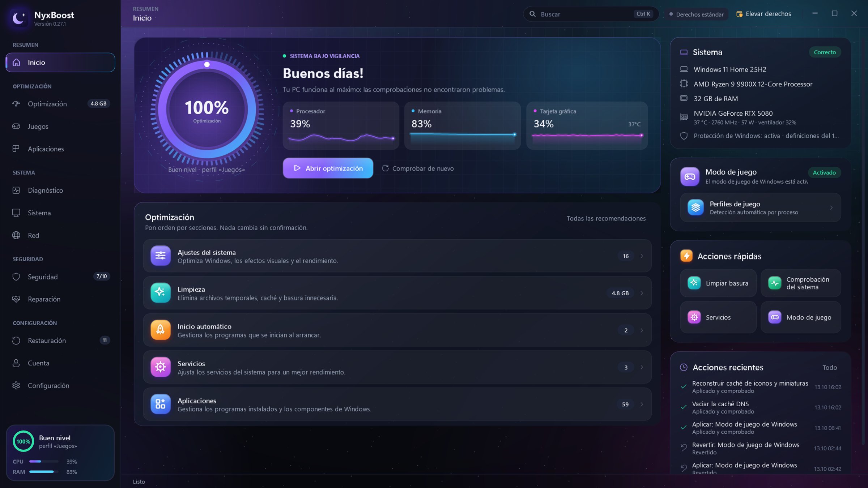Screen dimensions: 868x488
Task: Expand the Inicio automático row chevron
Action: 642,330
